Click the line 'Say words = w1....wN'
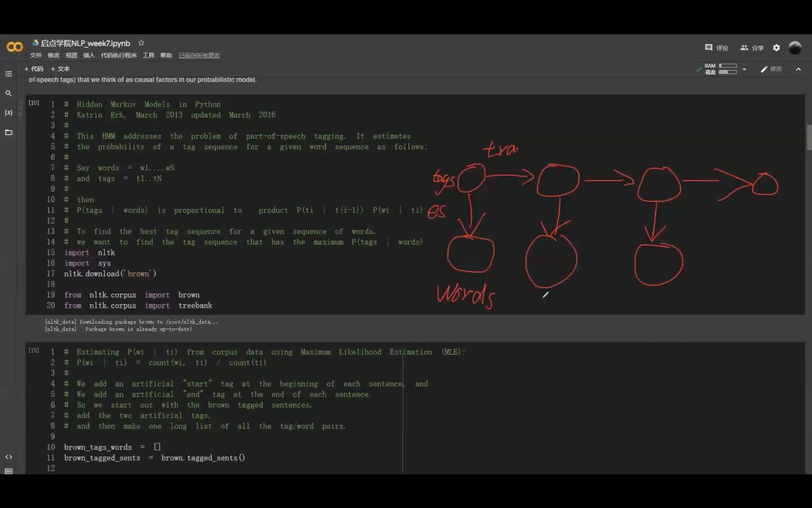The height and width of the screenshot is (508, 812). coord(126,168)
